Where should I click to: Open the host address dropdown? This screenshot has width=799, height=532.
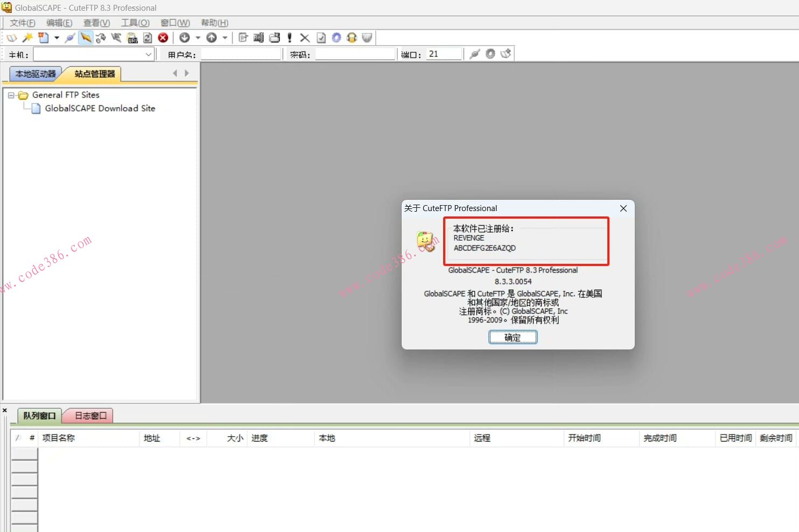[148, 54]
